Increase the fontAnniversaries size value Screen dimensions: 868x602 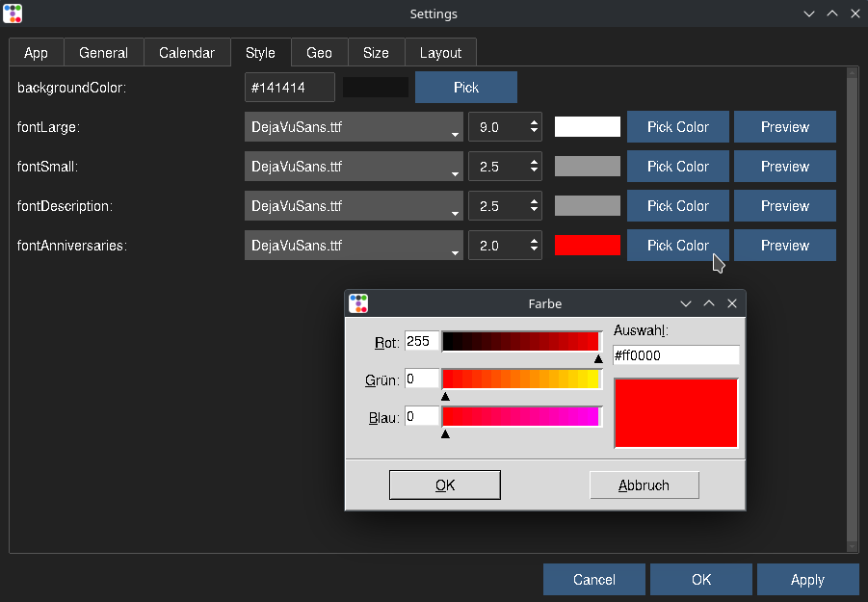(535, 241)
